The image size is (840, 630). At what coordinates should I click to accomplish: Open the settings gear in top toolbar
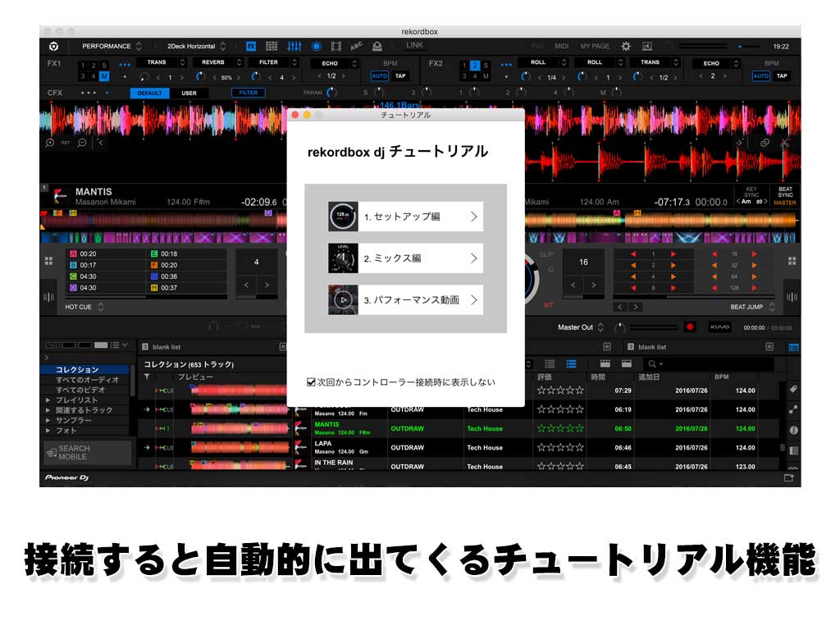coord(626,47)
